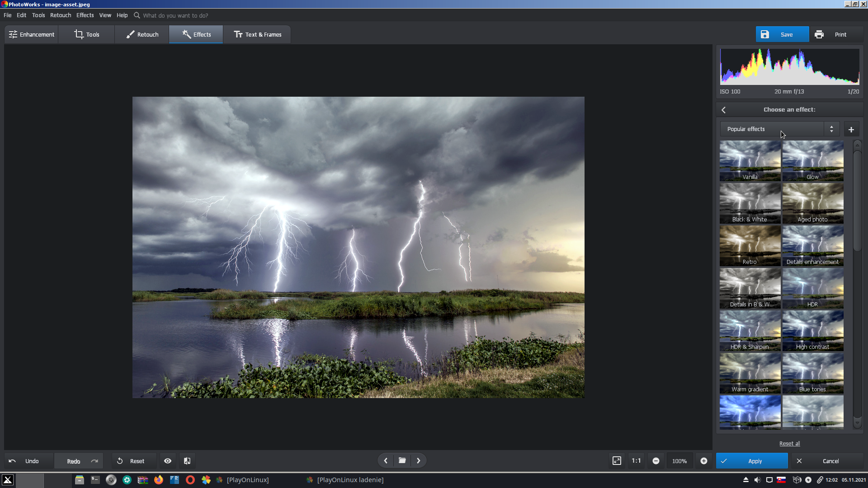
Task: Click the 100% zoom level field
Action: click(679, 461)
